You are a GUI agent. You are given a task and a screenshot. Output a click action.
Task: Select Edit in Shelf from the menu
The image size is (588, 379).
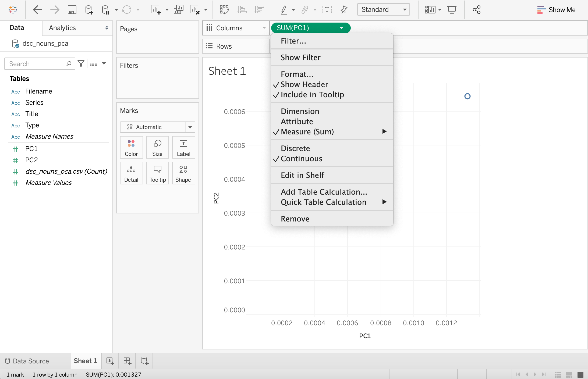click(302, 175)
